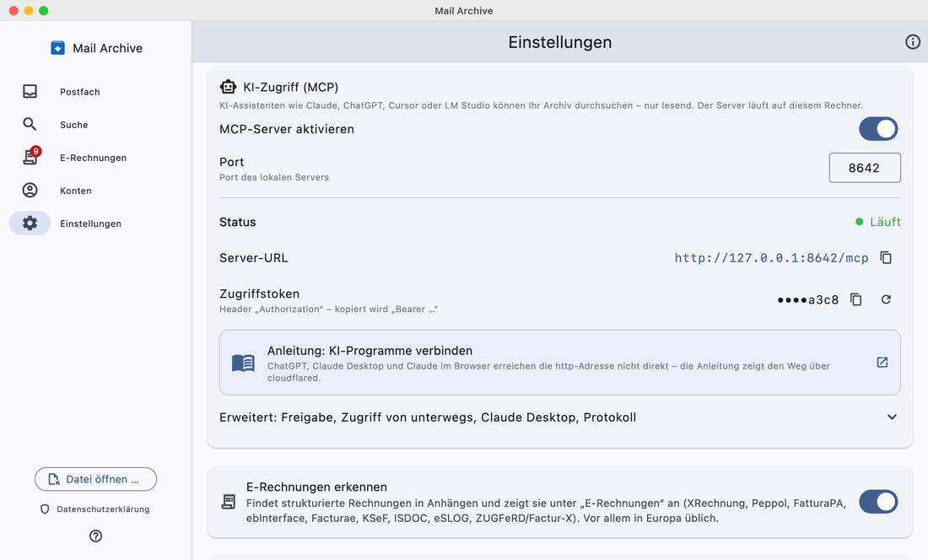Click the Header Authorization Bearer hint text
Image resolution: width=928 pixels, height=560 pixels.
pyautogui.click(x=328, y=310)
